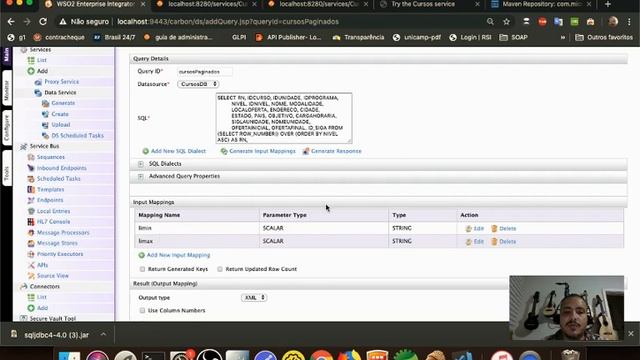Bookmark this page with star icon
Screen dimensions: 640x360
[x=507, y=22]
